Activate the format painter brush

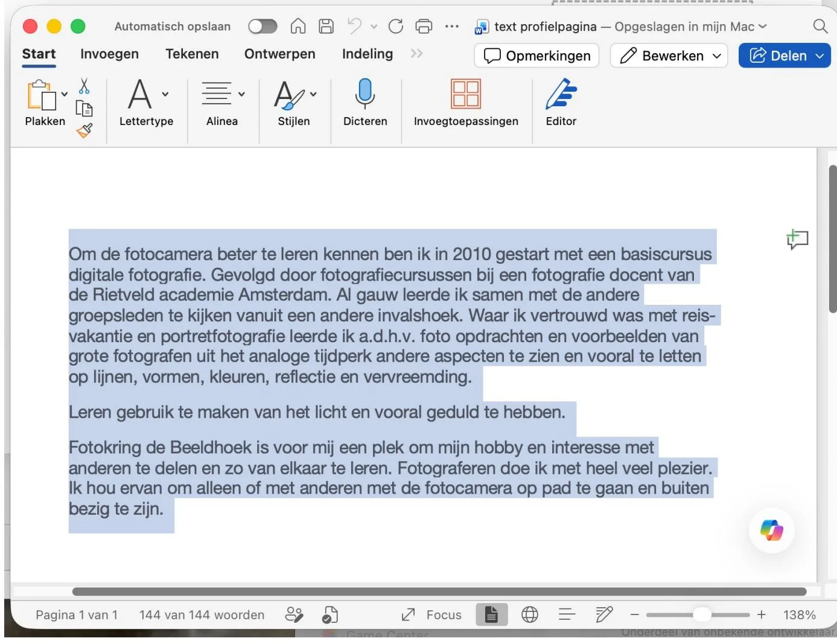84,130
